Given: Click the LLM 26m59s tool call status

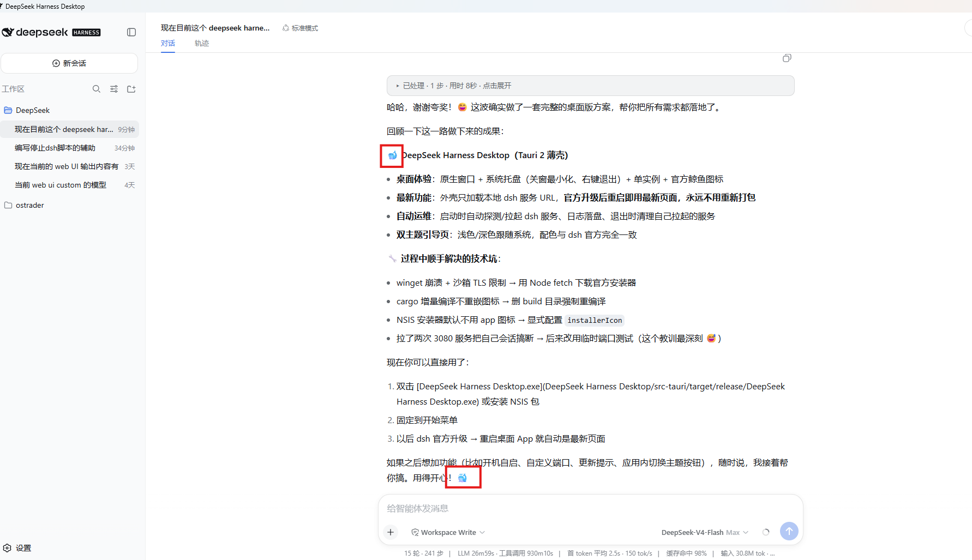Looking at the screenshot, I should [505, 553].
